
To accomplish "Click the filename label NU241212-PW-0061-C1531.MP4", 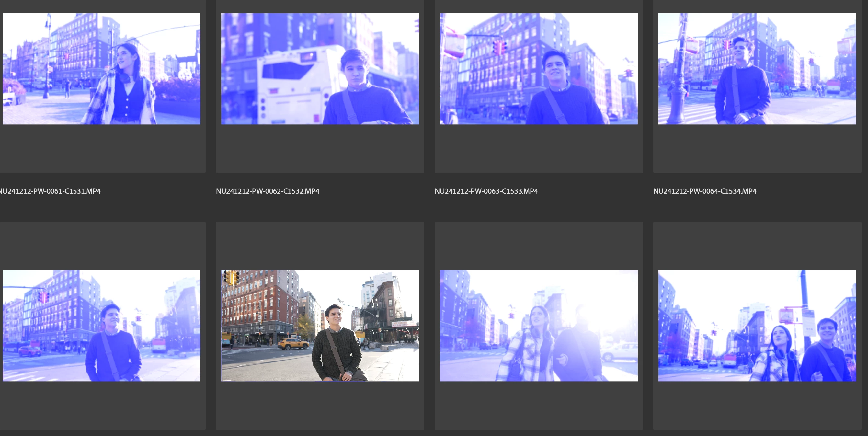I will [x=50, y=191].
